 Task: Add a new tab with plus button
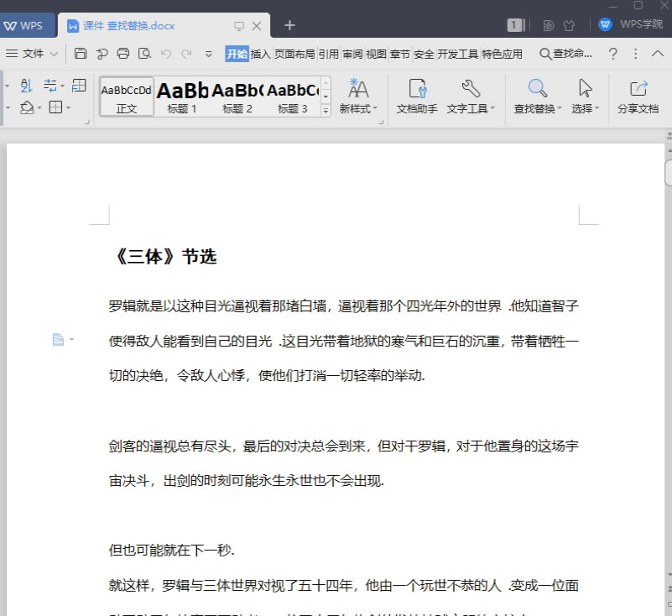pyautogui.click(x=289, y=25)
